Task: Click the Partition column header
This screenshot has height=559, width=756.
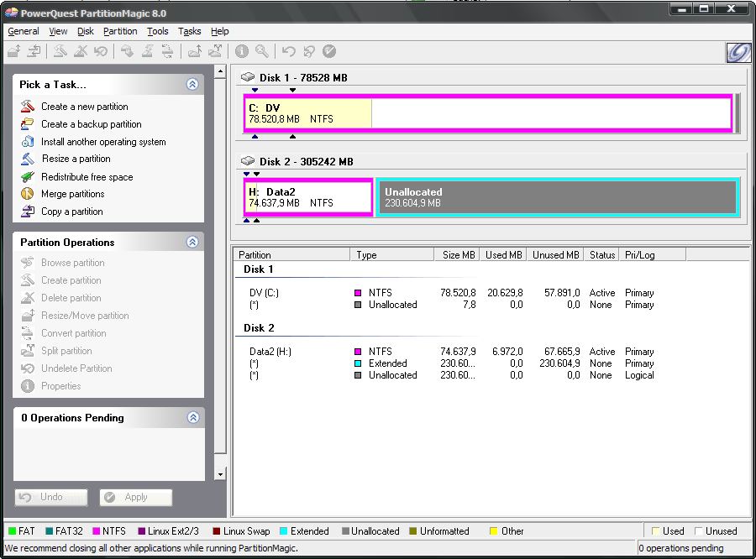Action: (x=292, y=254)
